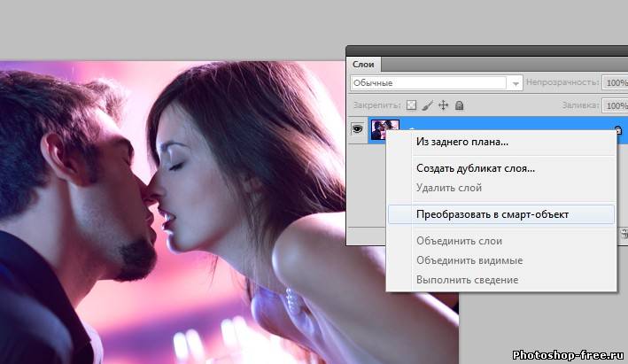Click Удалить слой in context menu
The height and width of the screenshot is (364, 628).
pyautogui.click(x=448, y=187)
